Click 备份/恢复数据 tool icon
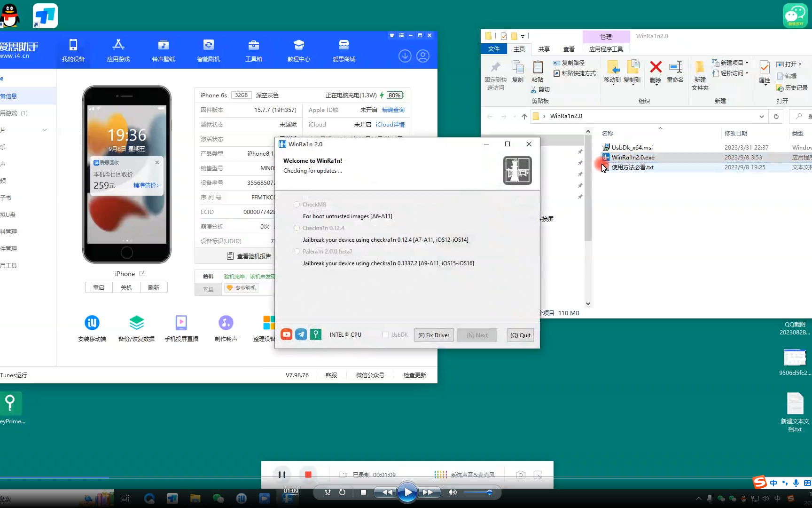The image size is (812, 508). click(136, 328)
